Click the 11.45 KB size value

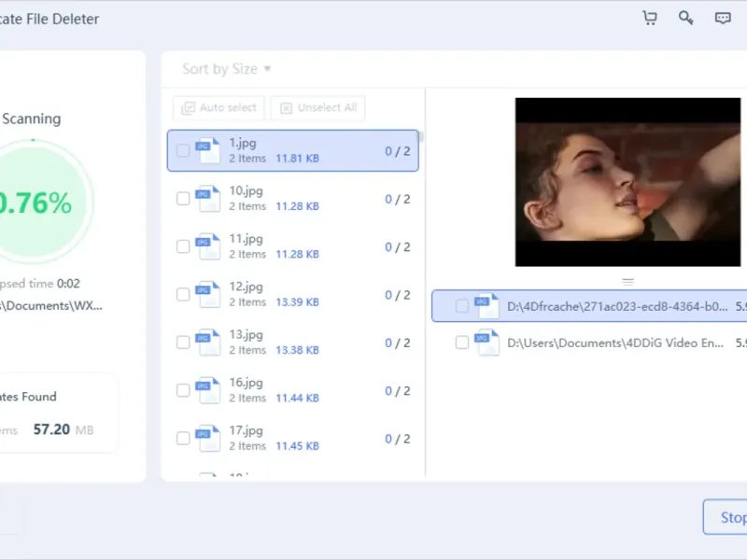pyautogui.click(x=297, y=446)
